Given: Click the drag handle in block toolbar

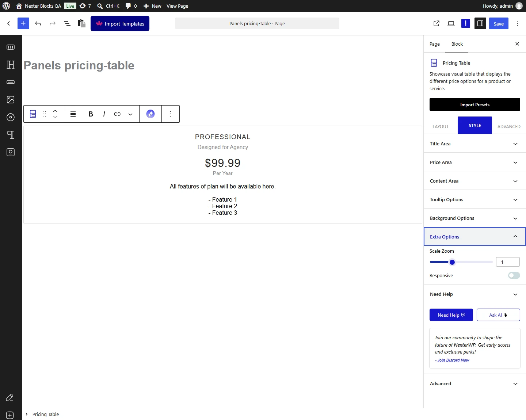Looking at the screenshot, I should point(44,114).
